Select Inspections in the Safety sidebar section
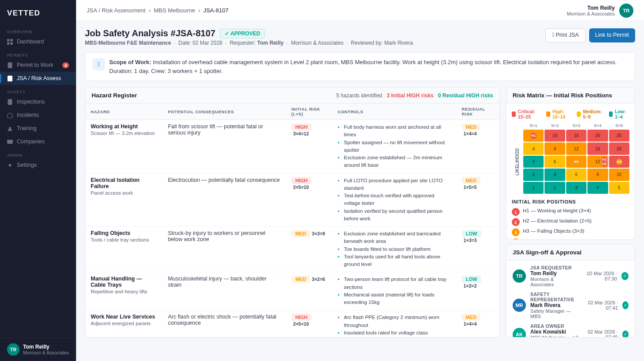This screenshot has width=644, height=361. pos(31,101)
